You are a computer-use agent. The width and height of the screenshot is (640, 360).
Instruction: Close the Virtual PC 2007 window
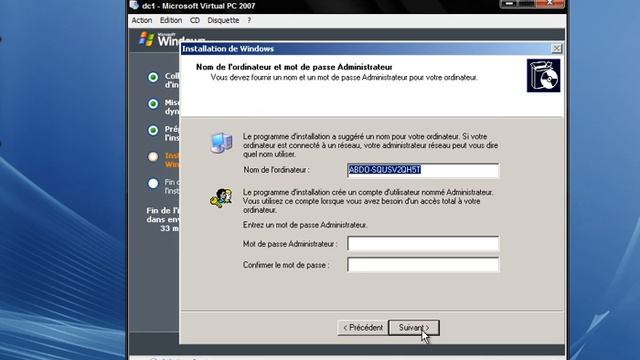point(550,4)
